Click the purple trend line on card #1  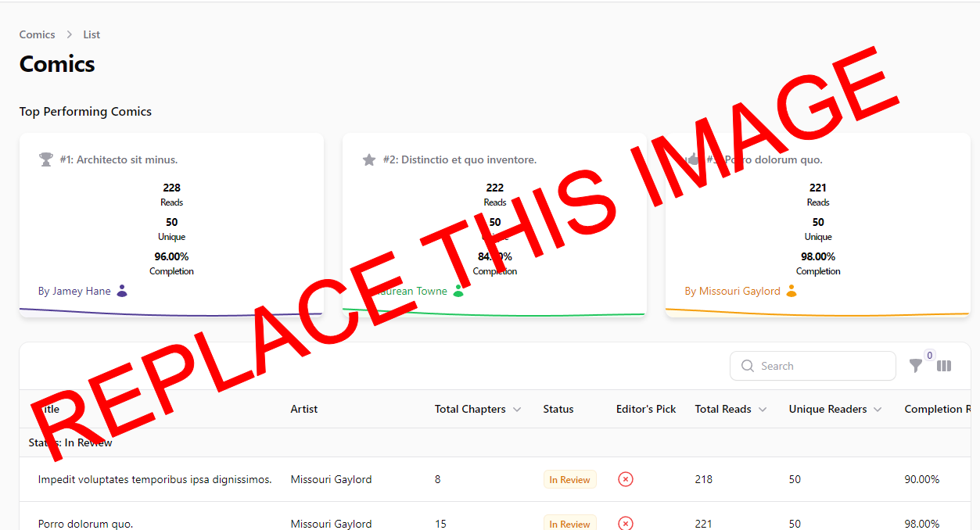click(172, 312)
